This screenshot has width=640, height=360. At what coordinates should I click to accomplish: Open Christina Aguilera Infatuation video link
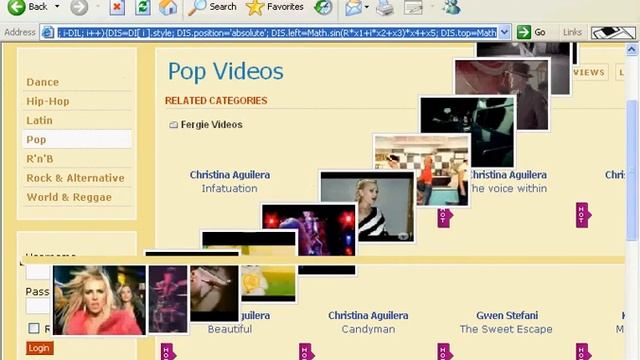click(229, 182)
